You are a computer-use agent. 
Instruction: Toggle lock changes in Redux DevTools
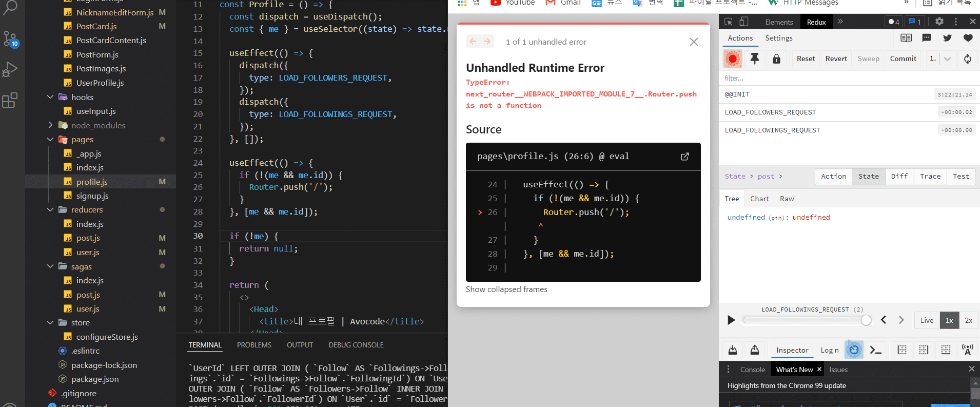click(777, 59)
